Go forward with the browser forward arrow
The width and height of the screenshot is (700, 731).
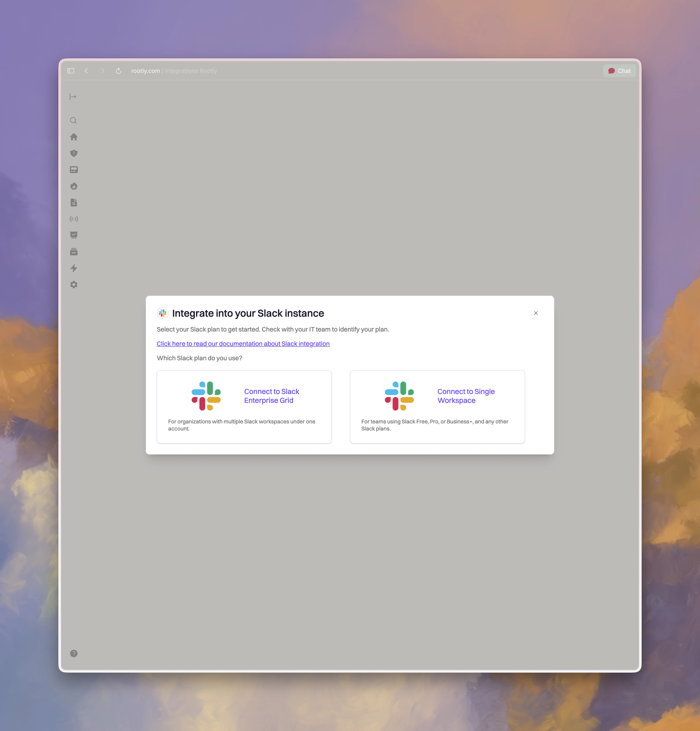click(103, 71)
